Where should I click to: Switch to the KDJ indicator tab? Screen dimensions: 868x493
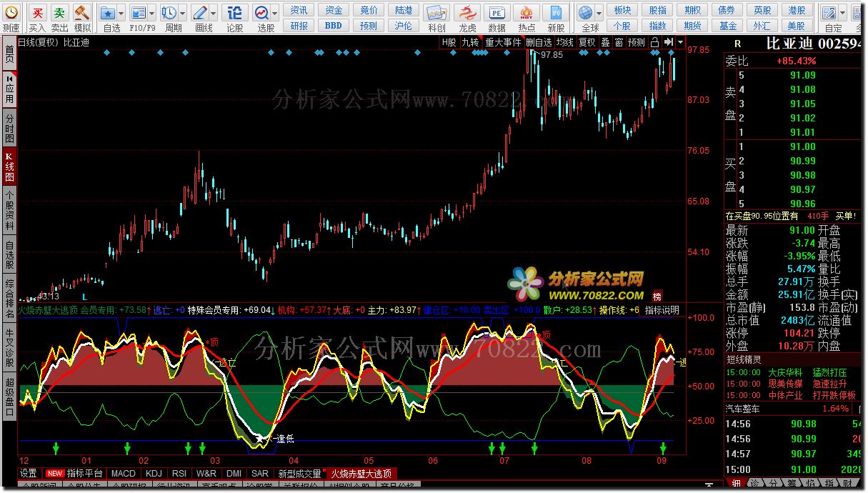[x=154, y=473]
